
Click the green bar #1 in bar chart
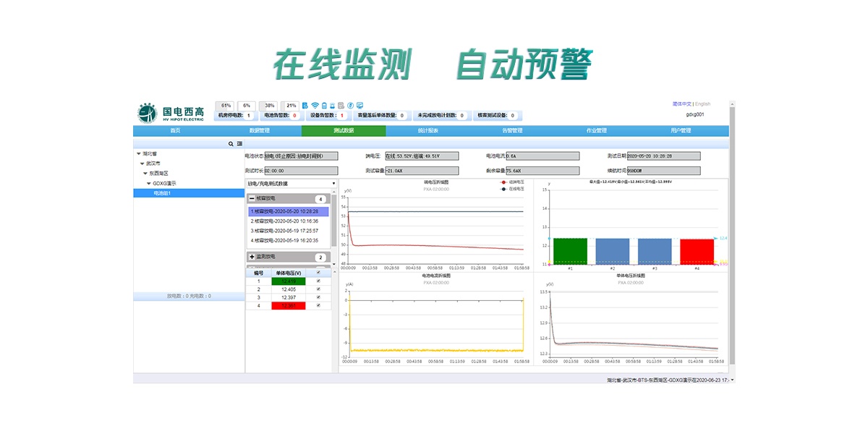click(x=570, y=251)
